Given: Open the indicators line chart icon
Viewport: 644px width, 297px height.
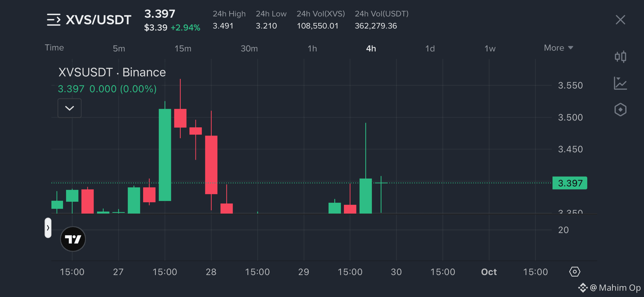Looking at the screenshot, I should point(620,83).
